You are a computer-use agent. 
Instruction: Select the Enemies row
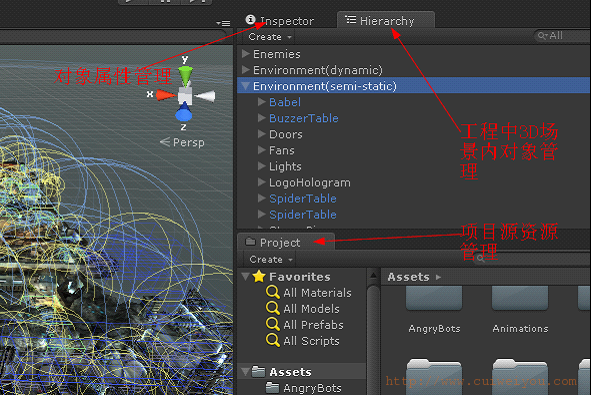pyautogui.click(x=414, y=54)
